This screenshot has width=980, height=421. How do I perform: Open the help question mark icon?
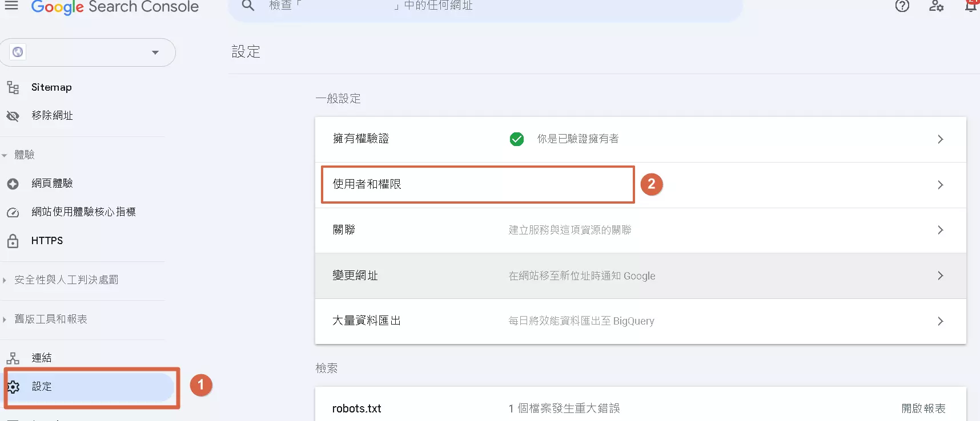coord(902,6)
